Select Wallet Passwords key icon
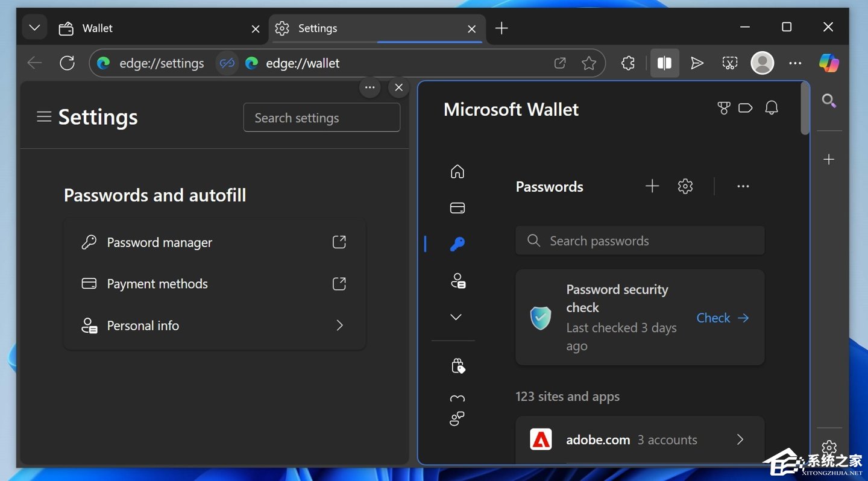The image size is (868, 481). click(x=458, y=244)
